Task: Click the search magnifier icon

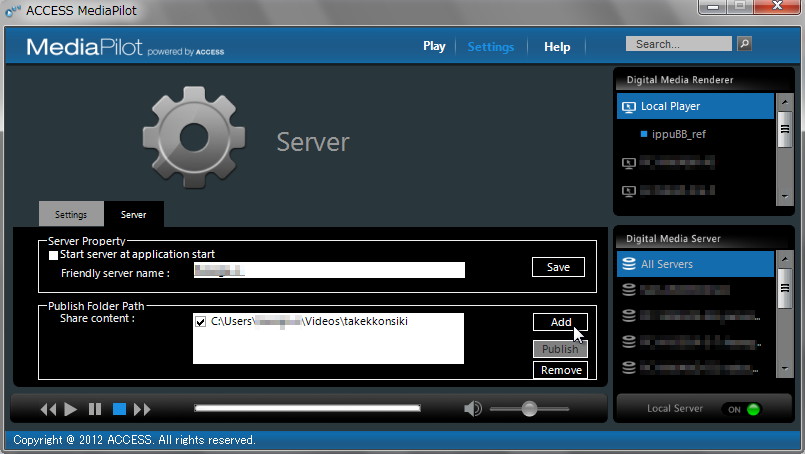Action: (744, 44)
